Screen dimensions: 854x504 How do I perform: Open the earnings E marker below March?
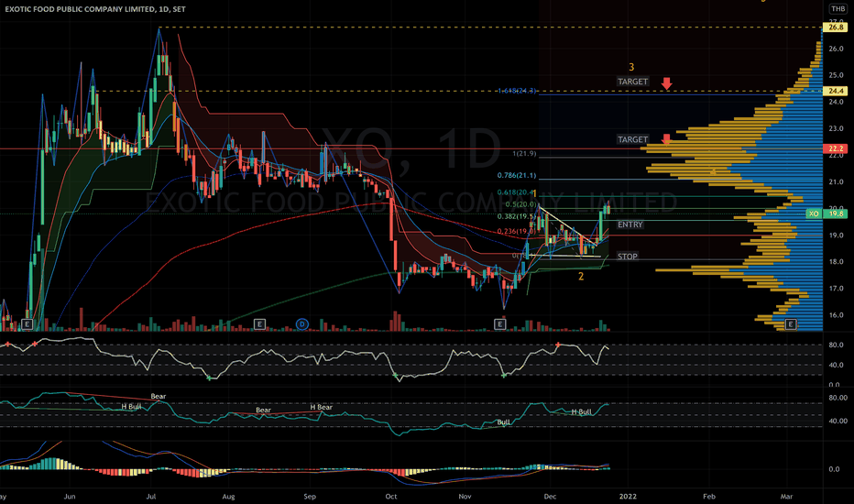tap(790, 324)
